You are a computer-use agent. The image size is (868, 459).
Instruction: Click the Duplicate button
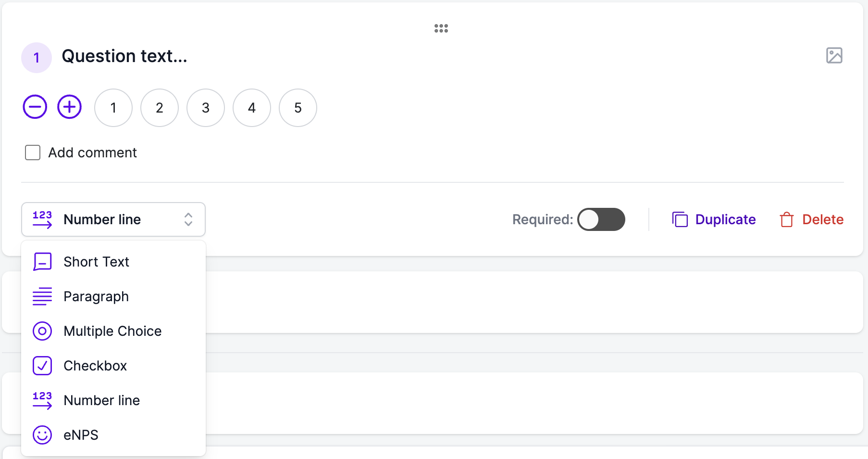coord(714,219)
